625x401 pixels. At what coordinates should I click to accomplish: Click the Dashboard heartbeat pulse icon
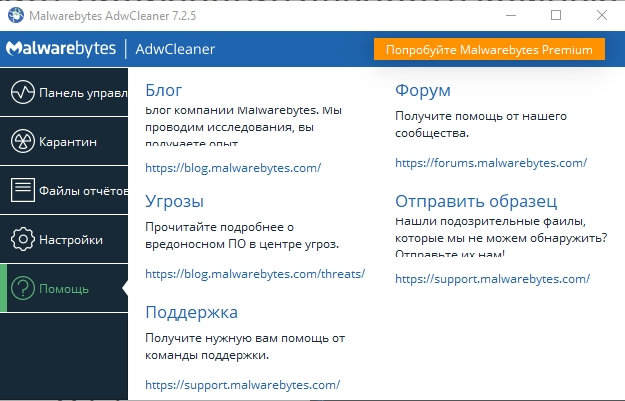(x=23, y=92)
